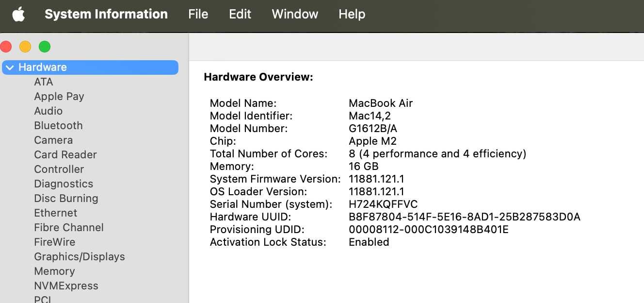Click the Total Number of Cores: label
This screenshot has height=303, width=644.
tap(269, 153)
